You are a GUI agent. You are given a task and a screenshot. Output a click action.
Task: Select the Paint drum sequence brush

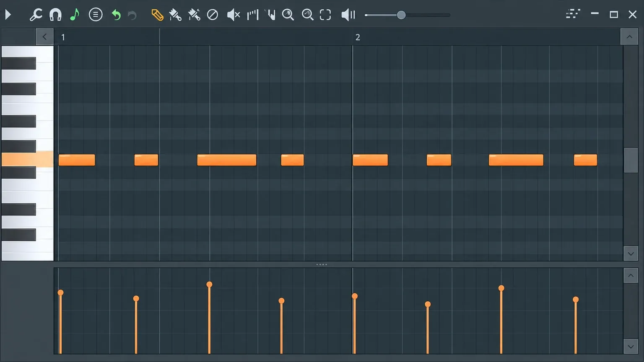coord(194,15)
